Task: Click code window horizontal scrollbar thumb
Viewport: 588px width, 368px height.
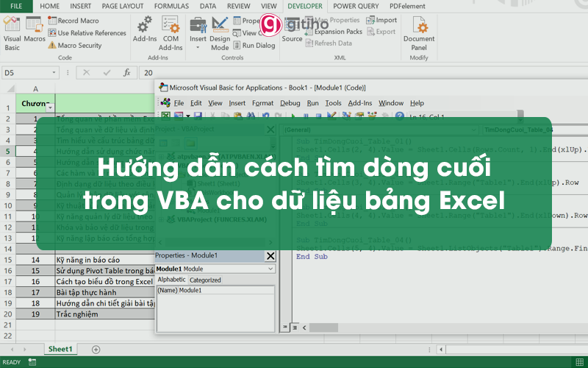Action: (x=323, y=328)
